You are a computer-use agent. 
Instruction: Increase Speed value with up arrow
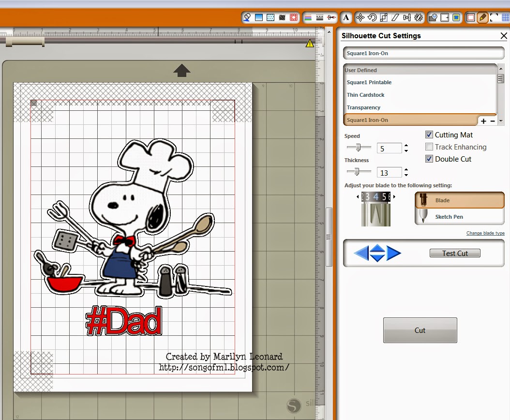pos(406,146)
